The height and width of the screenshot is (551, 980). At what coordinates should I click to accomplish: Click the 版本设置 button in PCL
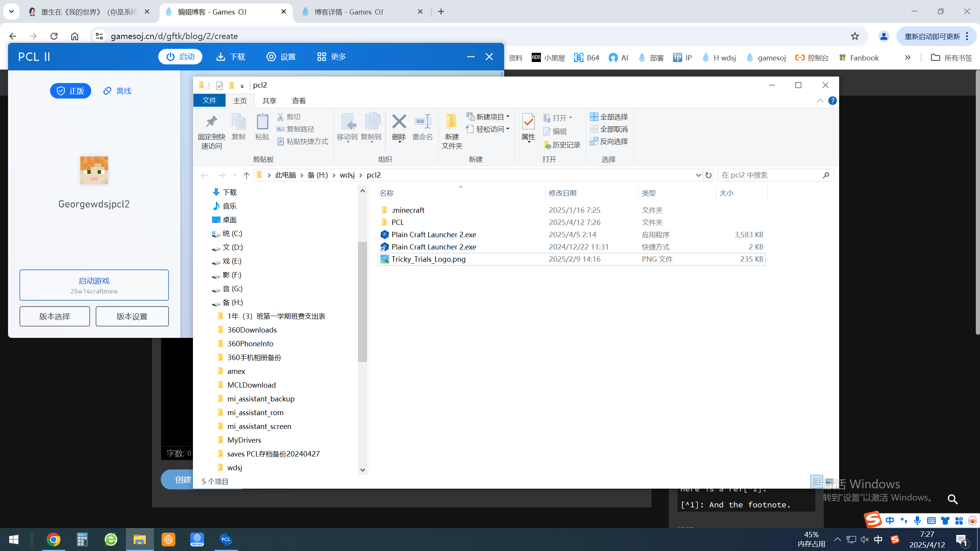(132, 316)
